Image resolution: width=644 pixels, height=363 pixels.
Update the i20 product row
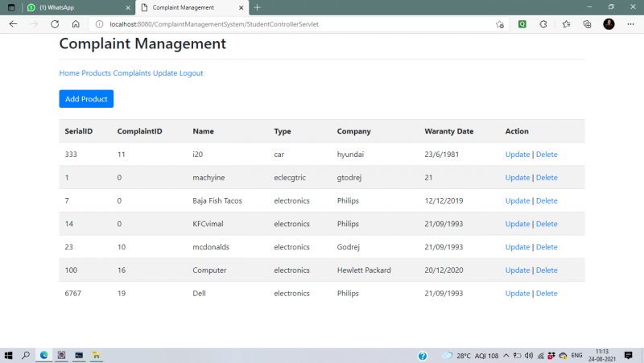pos(518,155)
